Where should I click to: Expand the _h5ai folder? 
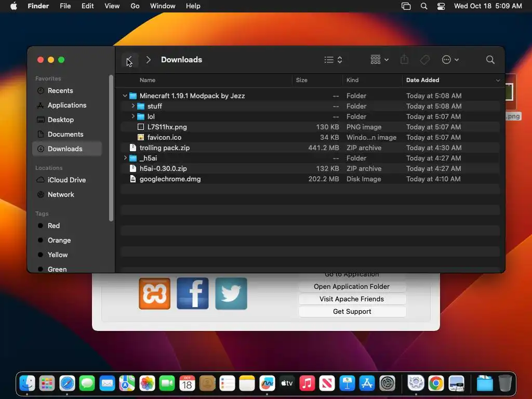tap(125, 158)
